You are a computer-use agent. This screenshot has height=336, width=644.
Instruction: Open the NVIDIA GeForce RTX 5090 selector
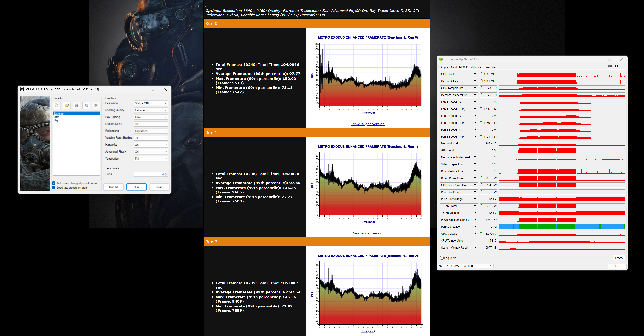click(x=465, y=266)
